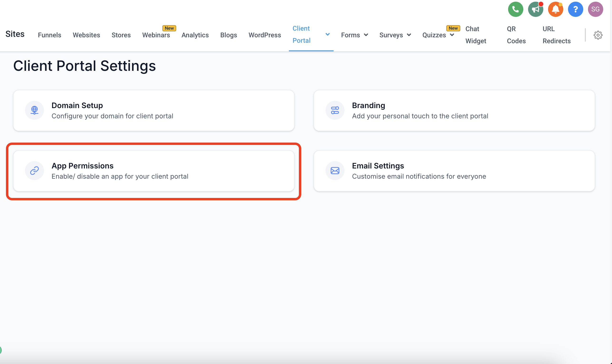Expand the Client Portal dropdown arrow
This screenshot has height=364, width=612.
327,34
